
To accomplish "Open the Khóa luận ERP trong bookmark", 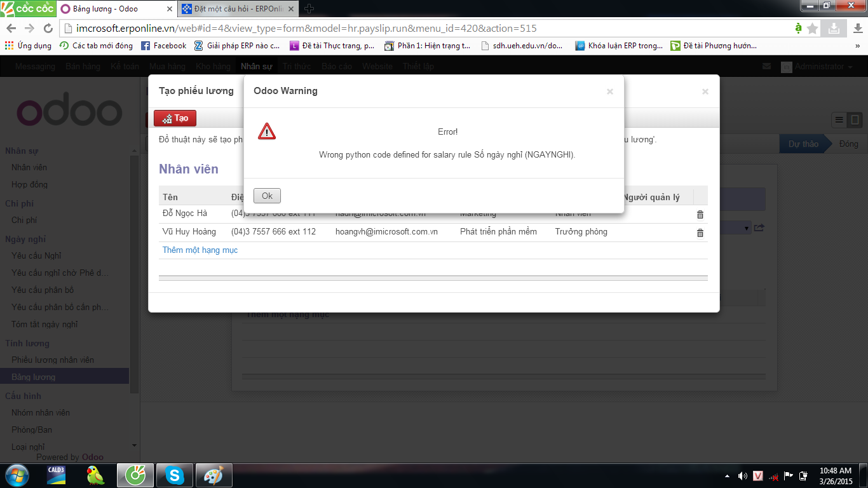I will (x=619, y=46).
